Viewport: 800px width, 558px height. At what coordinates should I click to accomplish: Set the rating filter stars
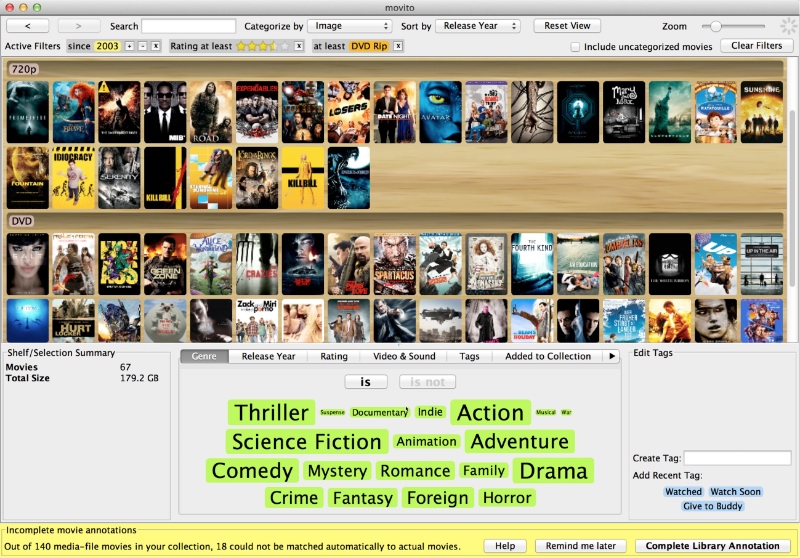coord(263,46)
